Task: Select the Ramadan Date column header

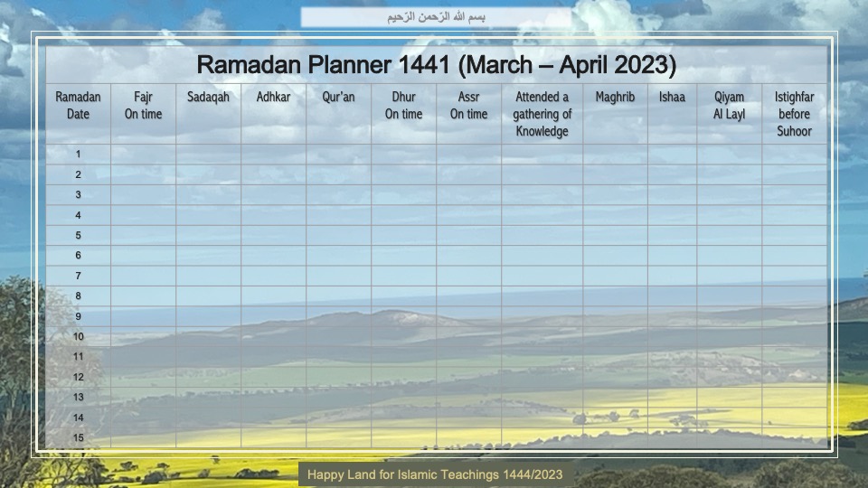Action: coord(78,106)
